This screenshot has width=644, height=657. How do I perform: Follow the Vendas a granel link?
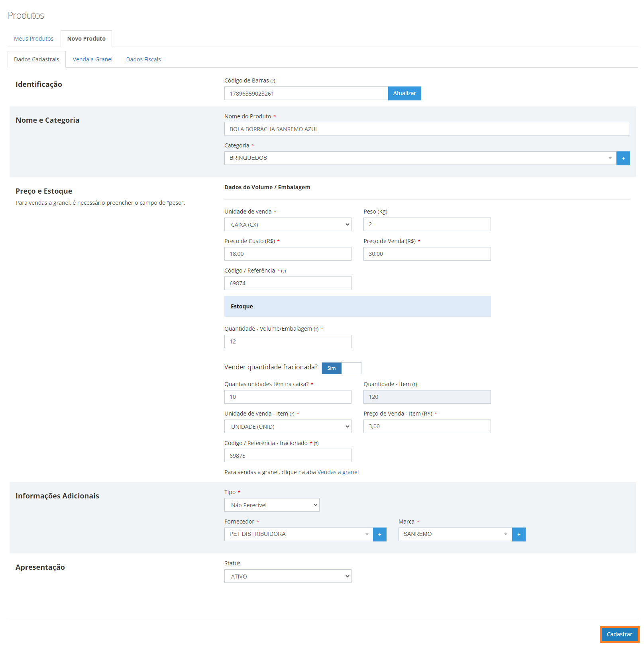coord(338,472)
